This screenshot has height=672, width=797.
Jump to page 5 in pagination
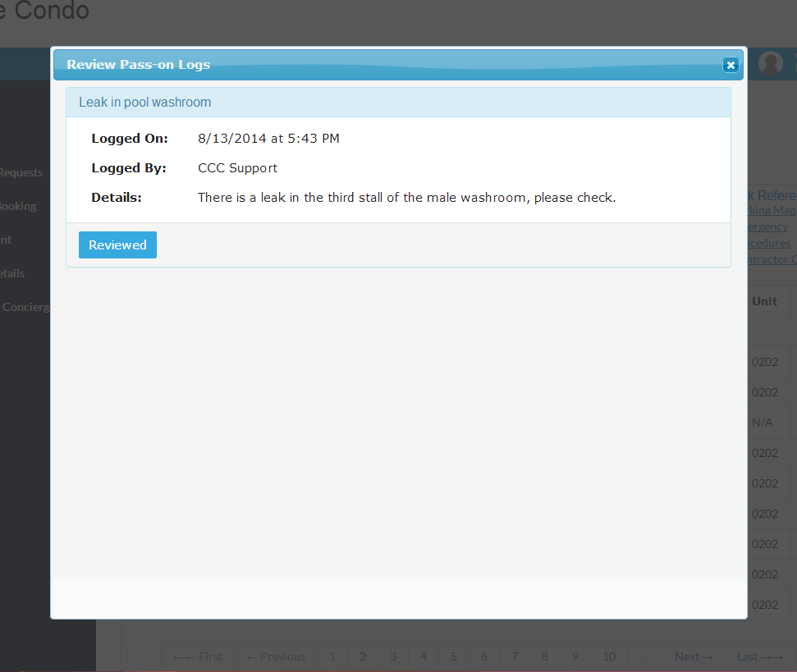click(x=454, y=656)
